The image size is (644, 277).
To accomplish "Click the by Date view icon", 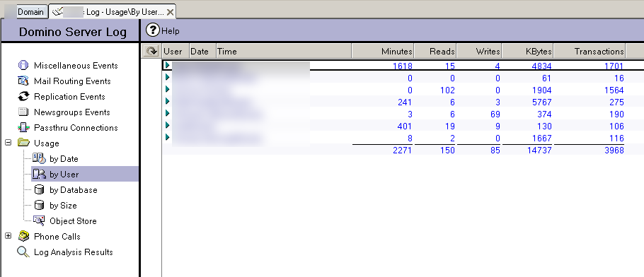I will pos(40,158).
